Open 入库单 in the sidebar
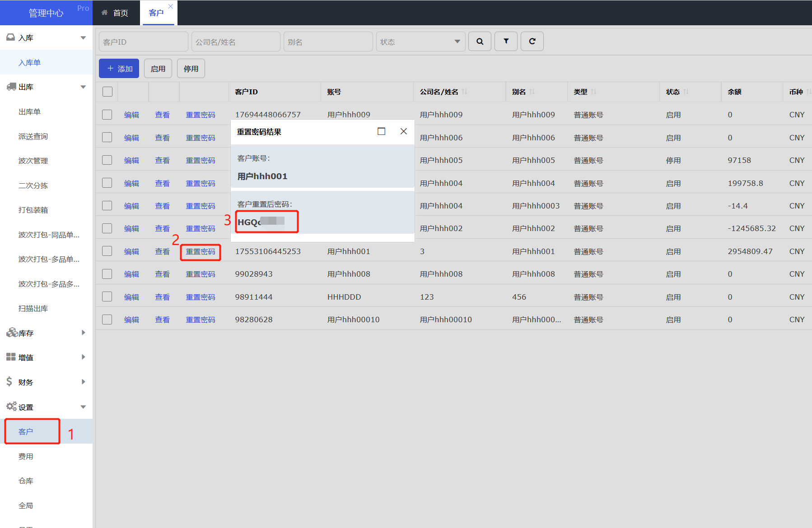This screenshot has height=528, width=812. (x=29, y=62)
